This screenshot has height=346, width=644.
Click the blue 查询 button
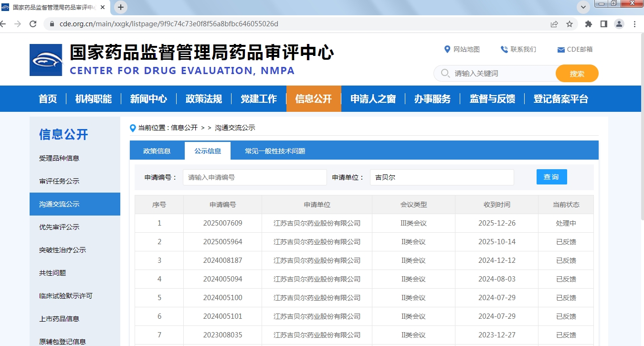coord(551,177)
